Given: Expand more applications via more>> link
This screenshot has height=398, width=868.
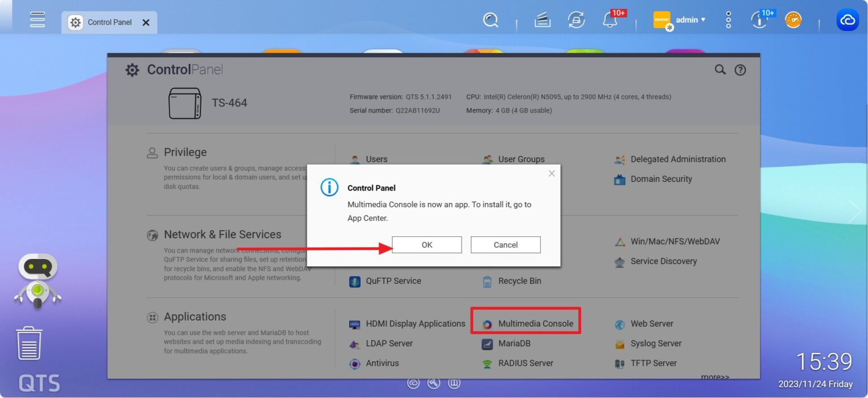Looking at the screenshot, I should click(715, 377).
